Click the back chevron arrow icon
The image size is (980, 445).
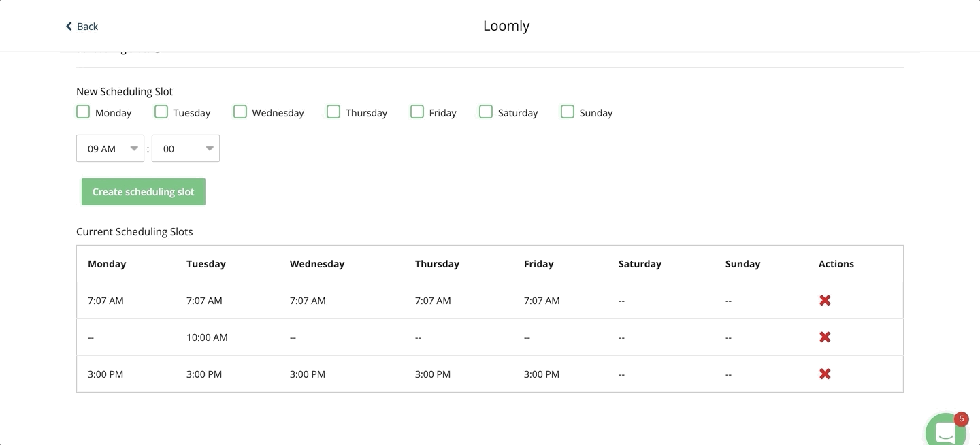click(68, 26)
